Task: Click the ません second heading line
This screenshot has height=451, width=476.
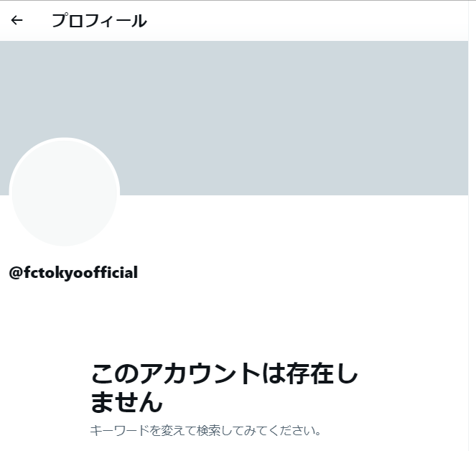Action: 126,401
